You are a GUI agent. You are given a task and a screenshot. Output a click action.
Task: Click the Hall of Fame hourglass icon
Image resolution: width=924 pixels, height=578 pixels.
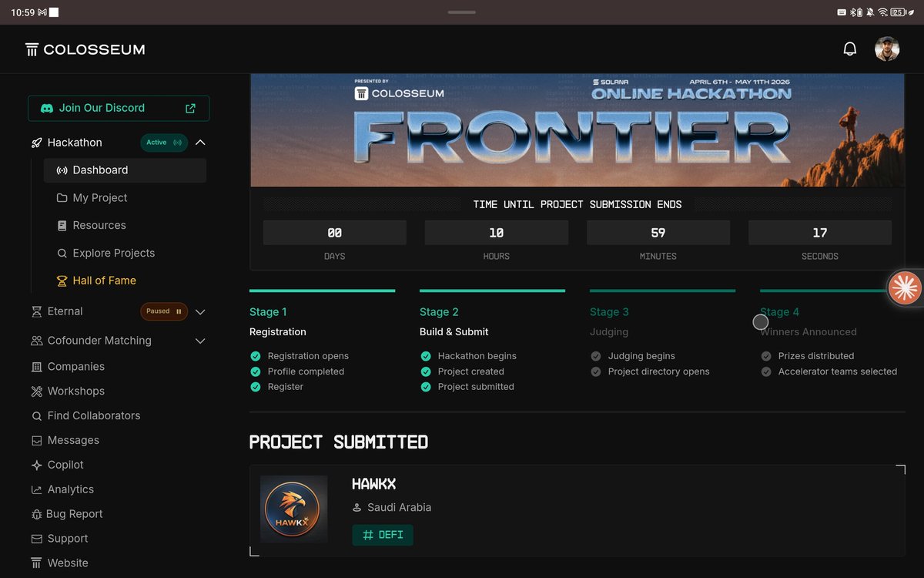(62, 281)
